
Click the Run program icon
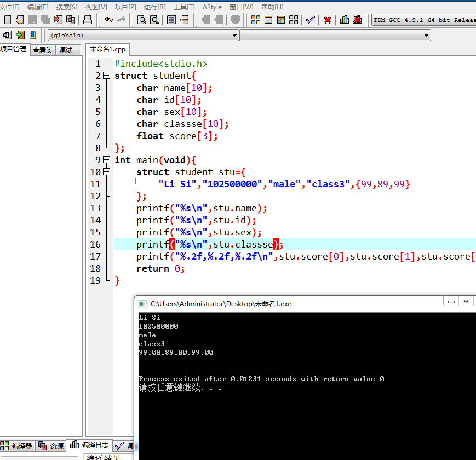pyautogui.click(x=268, y=20)
